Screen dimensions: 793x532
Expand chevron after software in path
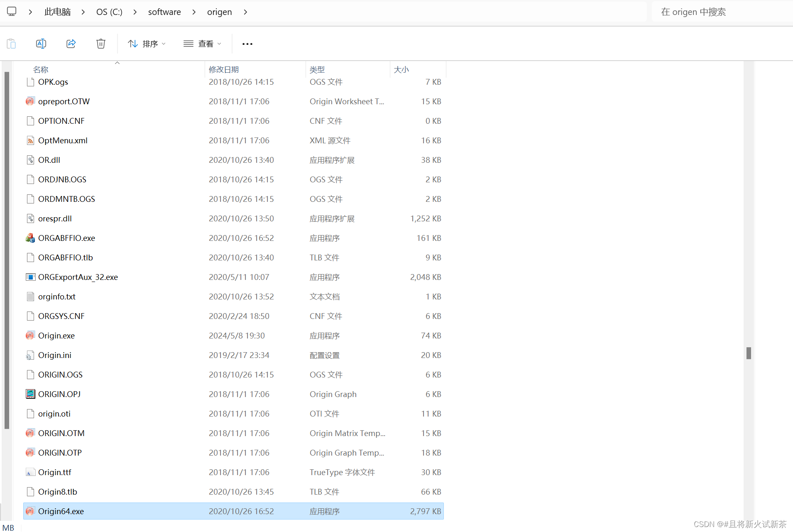click(x=194, y=12)
